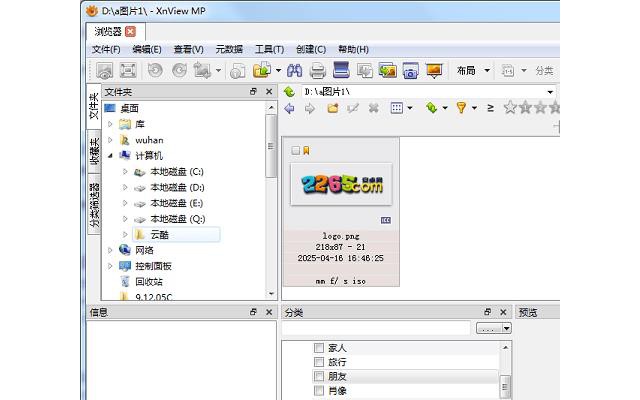
Task: Go forward with the gray right arrow
Action: (310, 108)
